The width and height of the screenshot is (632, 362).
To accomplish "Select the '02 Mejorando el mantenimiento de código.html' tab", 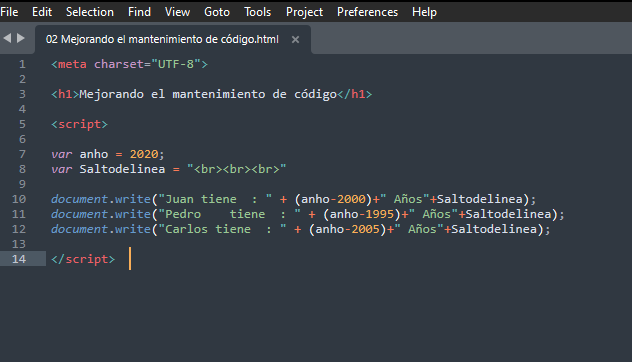I will pos(162,40).
